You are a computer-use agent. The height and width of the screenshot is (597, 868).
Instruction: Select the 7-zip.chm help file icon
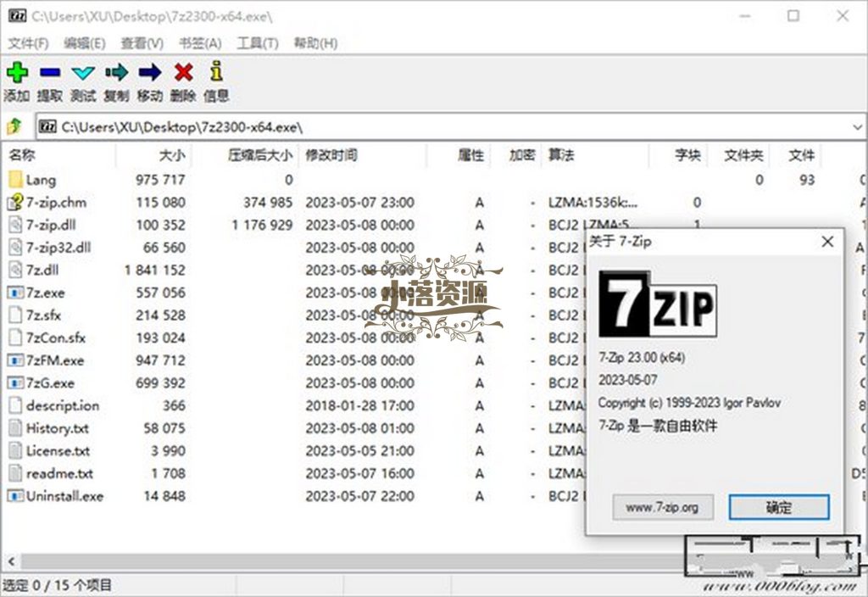[15, 202]
